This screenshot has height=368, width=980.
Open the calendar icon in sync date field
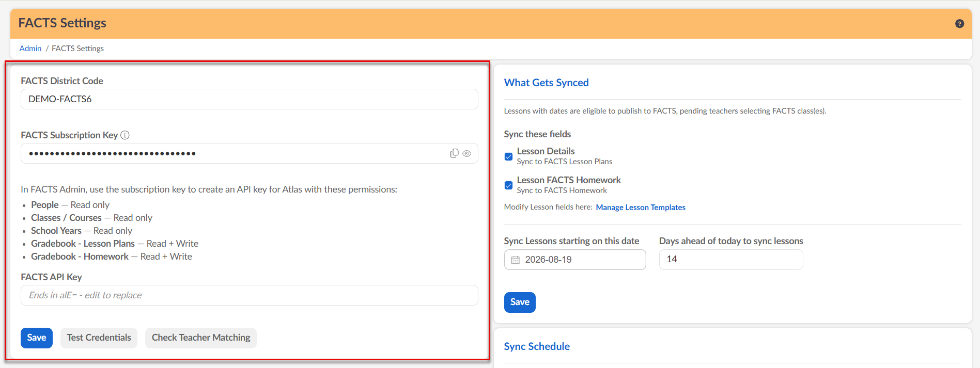coord(515,260)
